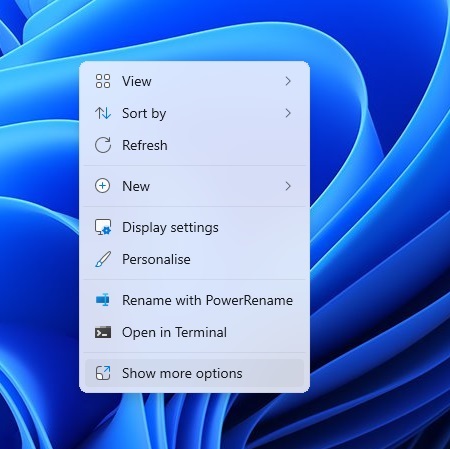Expand the Sort by submenu arrow
450x449 pixels.
(288, 113)
